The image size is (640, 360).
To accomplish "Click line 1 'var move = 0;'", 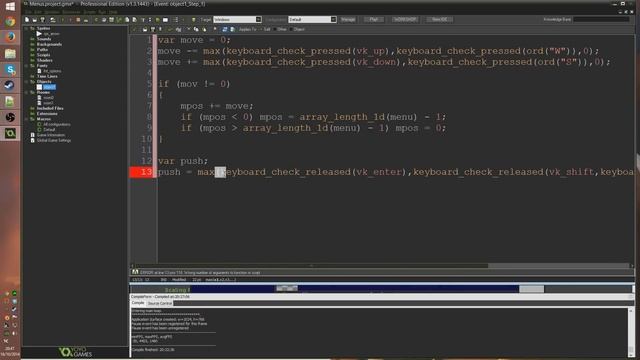I will pyautogui.click(x=194, y=40).
